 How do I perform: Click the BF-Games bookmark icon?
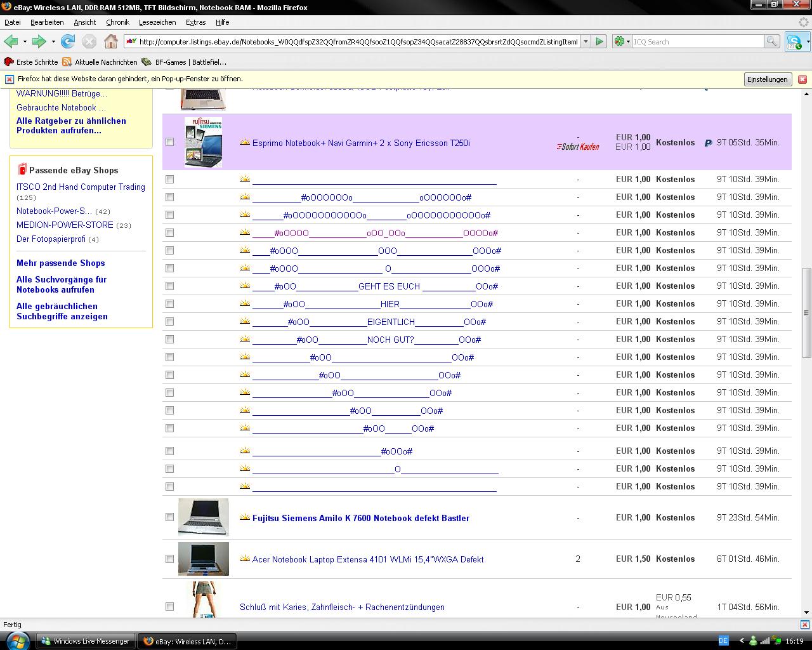pos(147,62)
